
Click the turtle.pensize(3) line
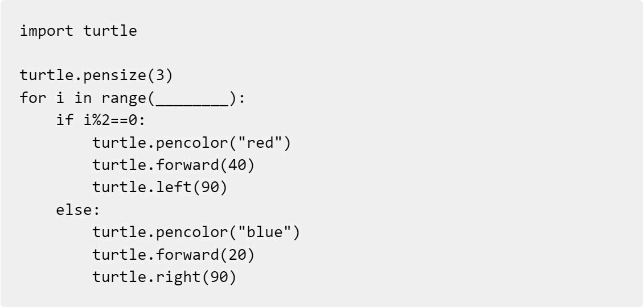tap(97, 76)
